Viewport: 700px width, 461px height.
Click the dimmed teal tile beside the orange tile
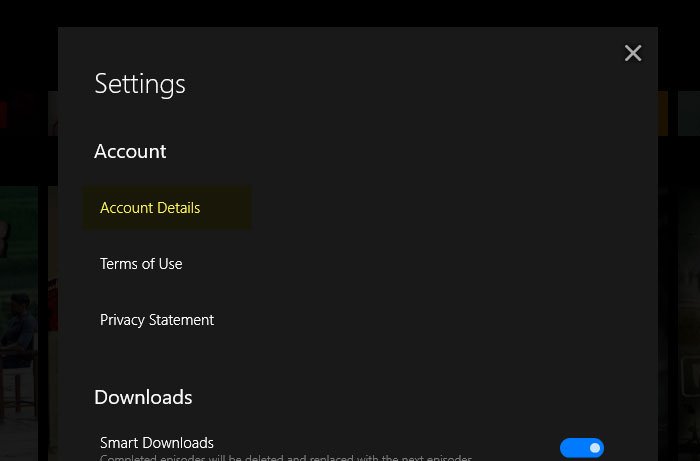click(689, 113)
